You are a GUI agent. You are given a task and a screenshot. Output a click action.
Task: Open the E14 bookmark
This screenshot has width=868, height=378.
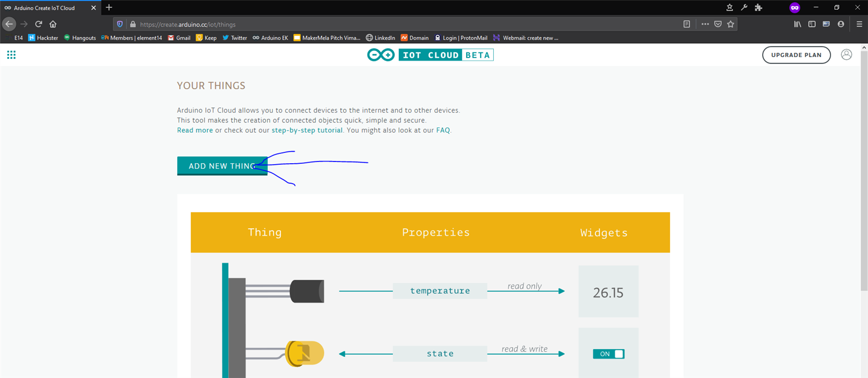pos(18,38)
